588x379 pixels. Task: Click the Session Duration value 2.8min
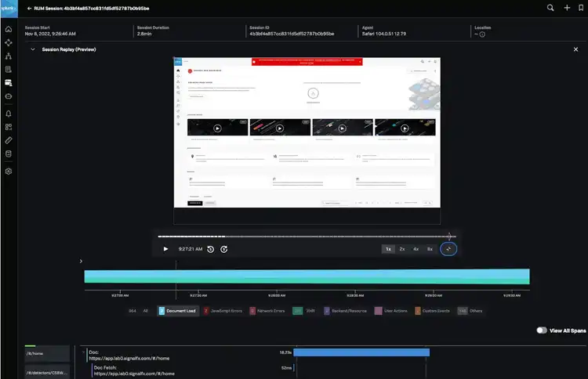[144, 34]
